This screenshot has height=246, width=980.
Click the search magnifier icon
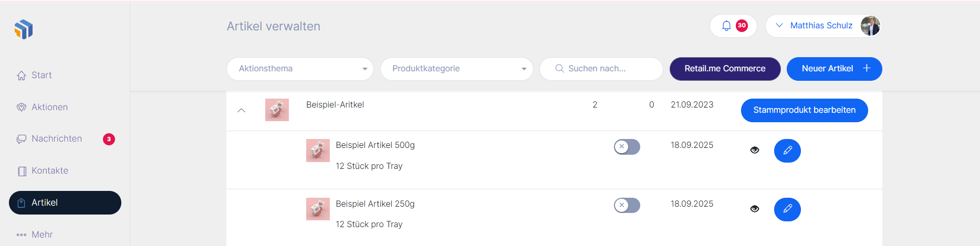pyautogui.click(x=559, y=69)
